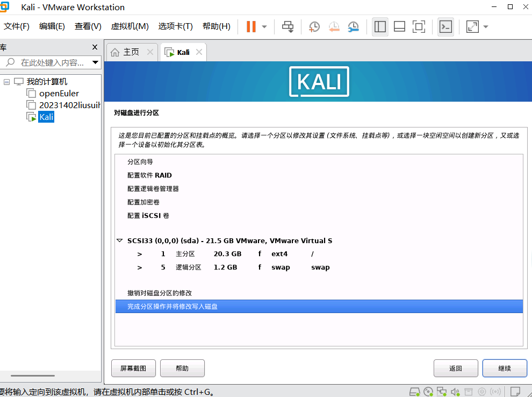Screen dimensions: 532x397
Task: Open the 查看(V) menu
Action: pyautogui.click(x=88, y=26)
